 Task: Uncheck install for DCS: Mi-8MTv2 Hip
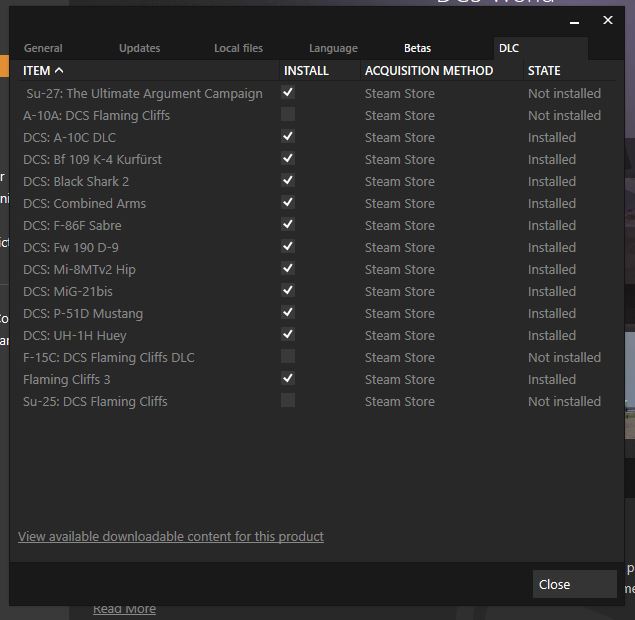[x=288, y=268]
